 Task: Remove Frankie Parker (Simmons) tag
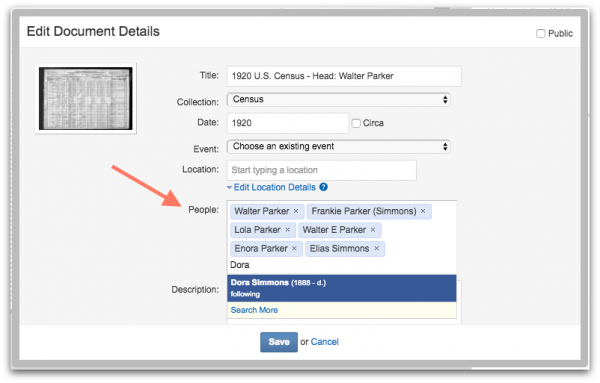click(423, 211)
